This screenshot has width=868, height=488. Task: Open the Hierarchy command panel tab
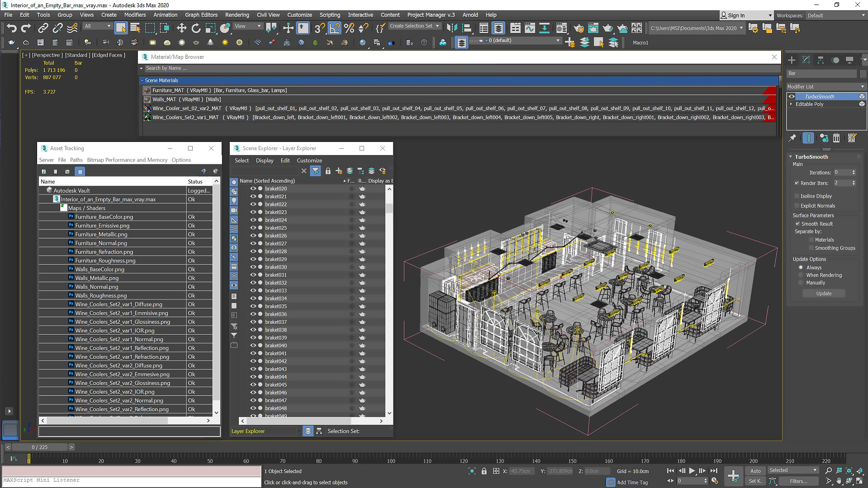click(x=821, y=60)
